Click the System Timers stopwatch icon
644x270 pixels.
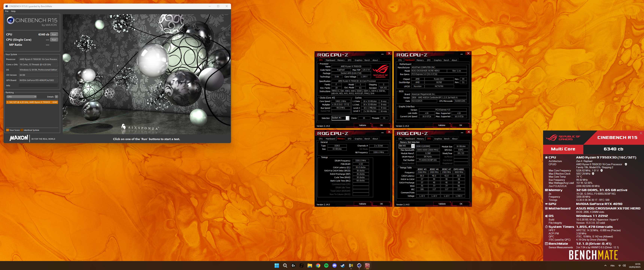tap(546, 227)
